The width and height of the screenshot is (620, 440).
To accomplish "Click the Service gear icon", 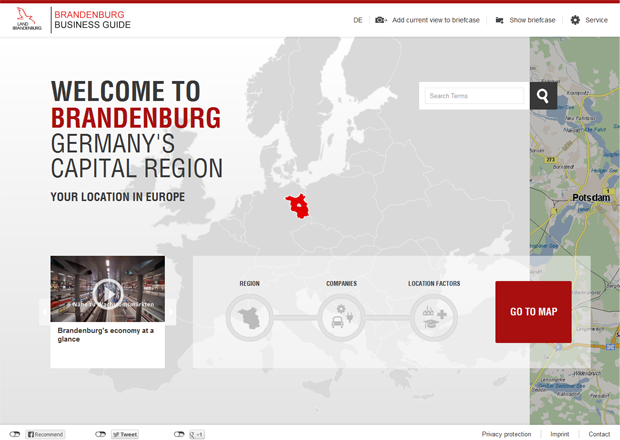I will [575, 20].
